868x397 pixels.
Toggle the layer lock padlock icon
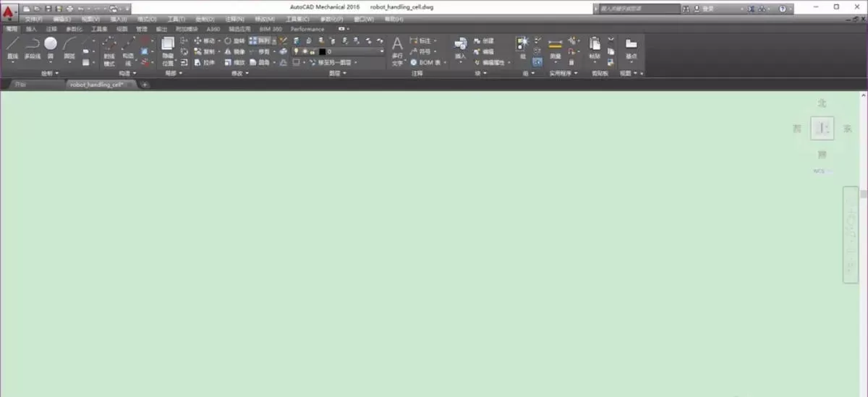coord(312,51)
